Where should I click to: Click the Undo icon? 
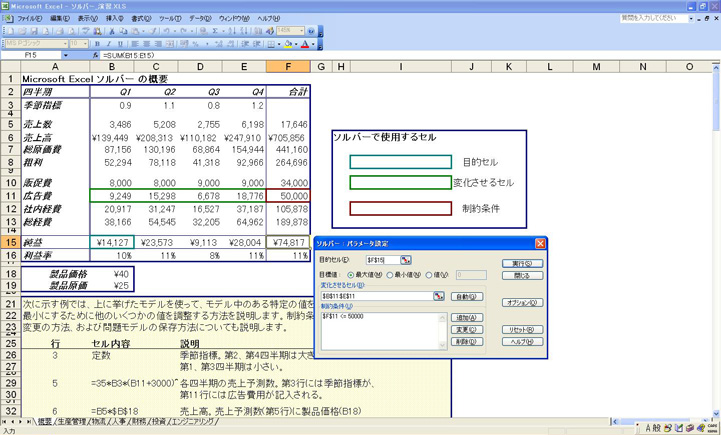click(x=166, y=31)
